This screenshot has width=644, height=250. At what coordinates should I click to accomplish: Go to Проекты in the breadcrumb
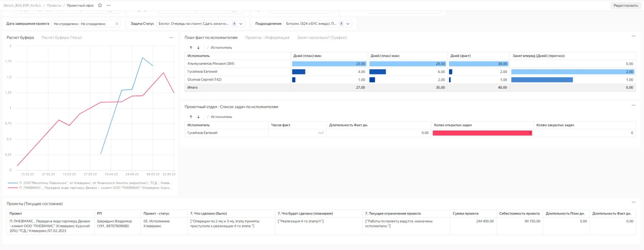coord(54,5)
